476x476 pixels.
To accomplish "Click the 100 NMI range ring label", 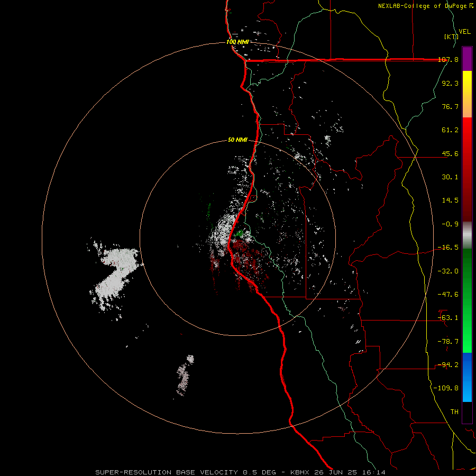I will (x=237, y=42).
